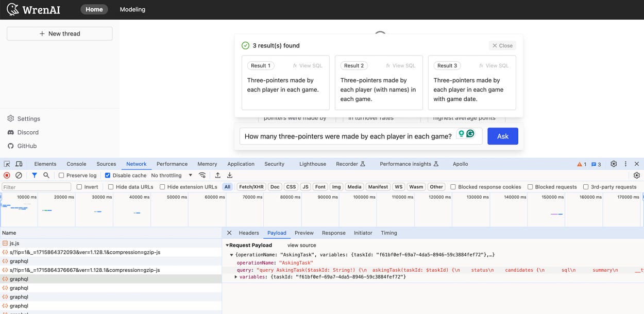The image size is (644, 314).
Task: Toggle the Preserve log checkbox
Action: coord(61,175)
